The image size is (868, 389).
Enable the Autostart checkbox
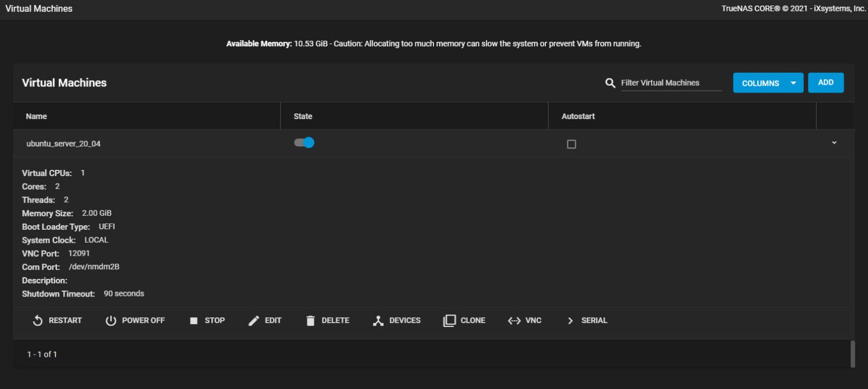pos(571,144)
